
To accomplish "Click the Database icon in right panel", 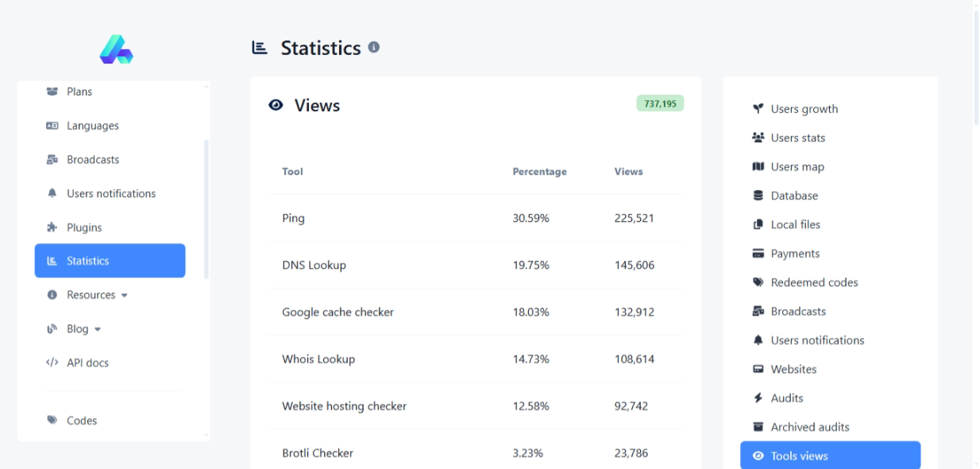I will (758, 196).
